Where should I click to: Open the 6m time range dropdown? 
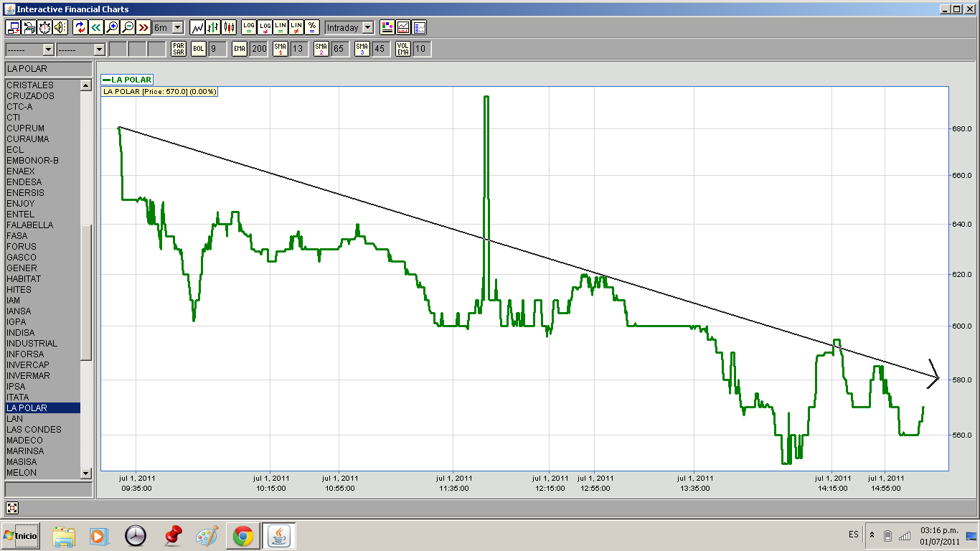178,27
